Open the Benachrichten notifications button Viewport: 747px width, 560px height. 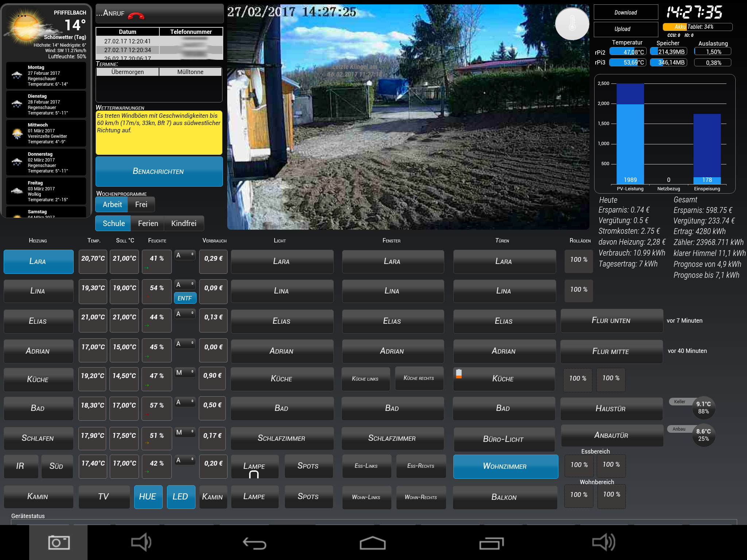coord(159,171)
